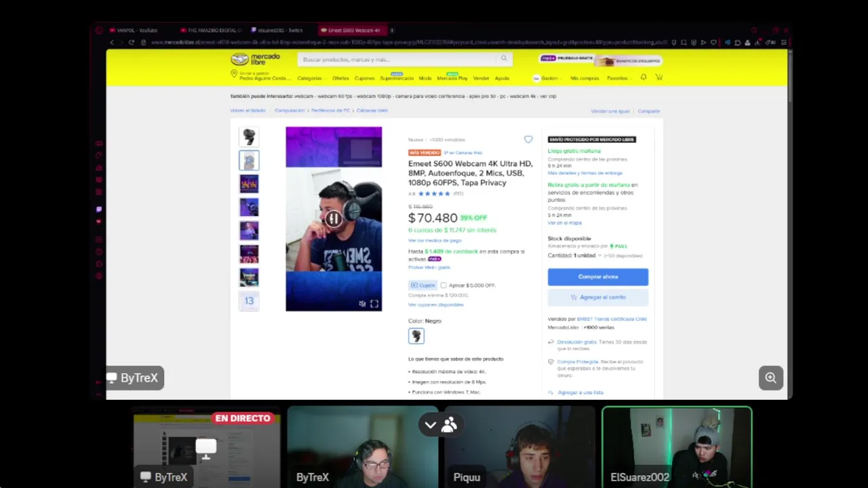Select the first webcam product thumbnail
The height and width of the screenshot is (488, 868).
(249, 137)
